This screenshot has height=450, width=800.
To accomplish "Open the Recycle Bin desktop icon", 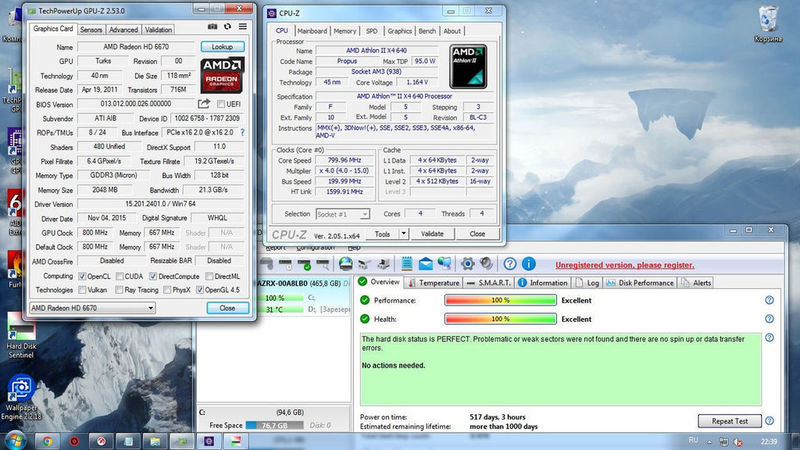I will [768, 23].
